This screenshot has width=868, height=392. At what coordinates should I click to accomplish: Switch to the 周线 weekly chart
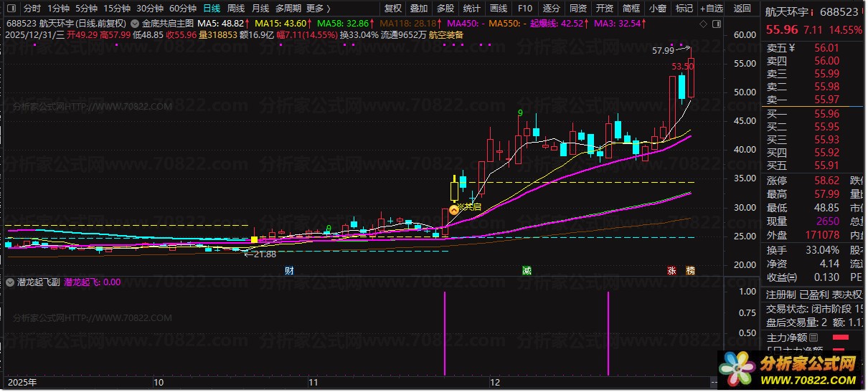pyautogui.click(x=236, y=9)
